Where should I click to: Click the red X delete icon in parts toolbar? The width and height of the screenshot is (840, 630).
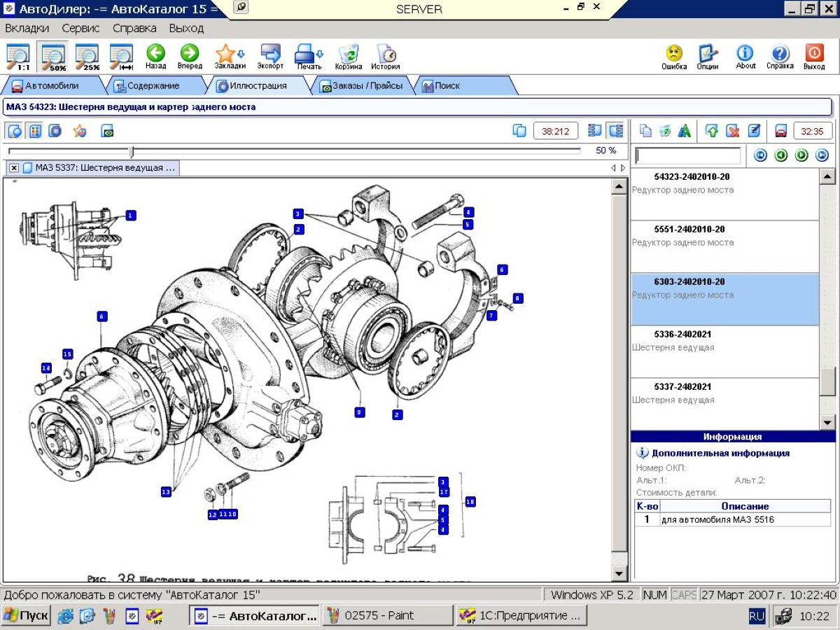(733, 131)
